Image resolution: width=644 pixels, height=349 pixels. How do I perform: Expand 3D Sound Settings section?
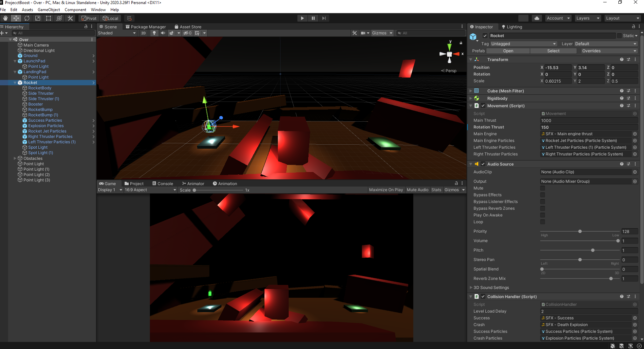[471, 288]
